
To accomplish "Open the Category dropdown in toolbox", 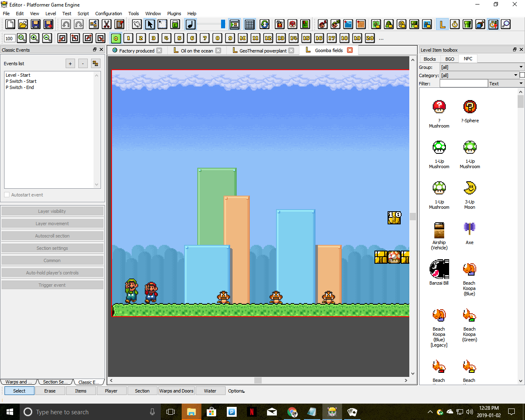I will click(x=479, y=75).
